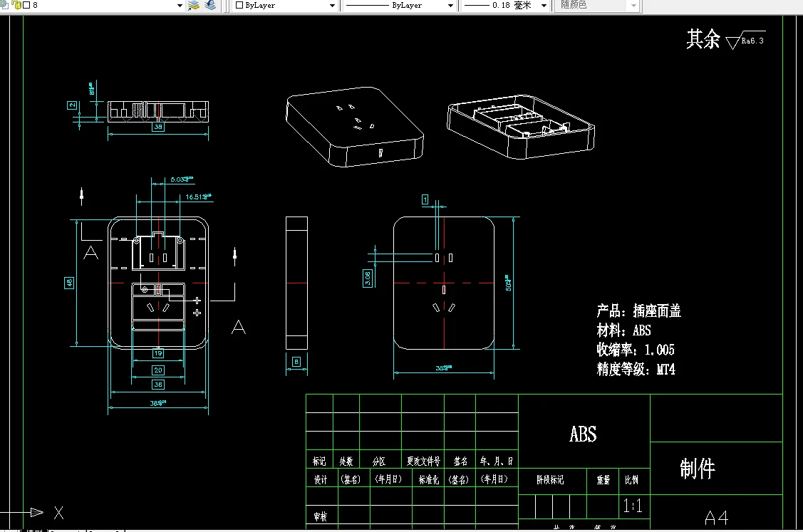Select the 1:1 scale value
Image resolution: width=803 pixels, height=532 pixels.
[633, 506]
